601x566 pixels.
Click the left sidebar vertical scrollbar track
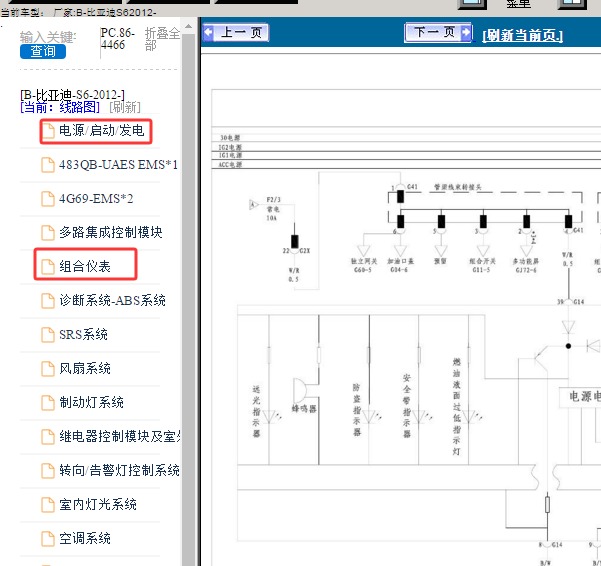pos(188,299)
